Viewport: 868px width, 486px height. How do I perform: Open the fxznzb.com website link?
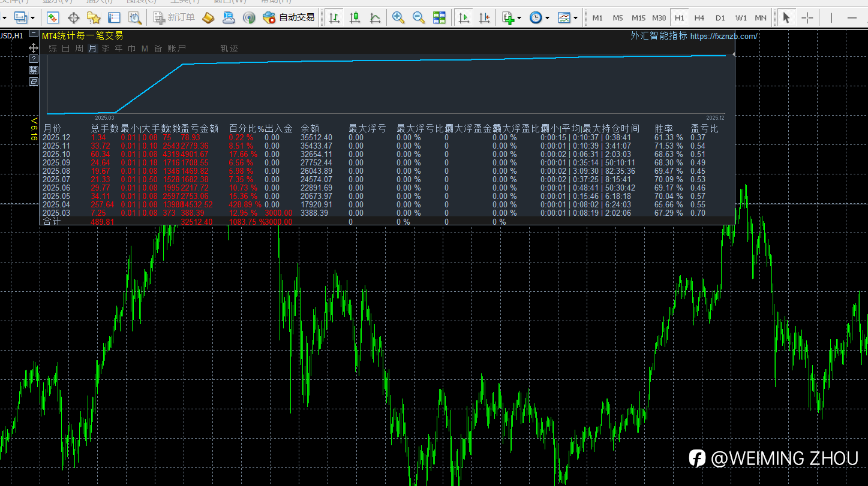[723, 37]
